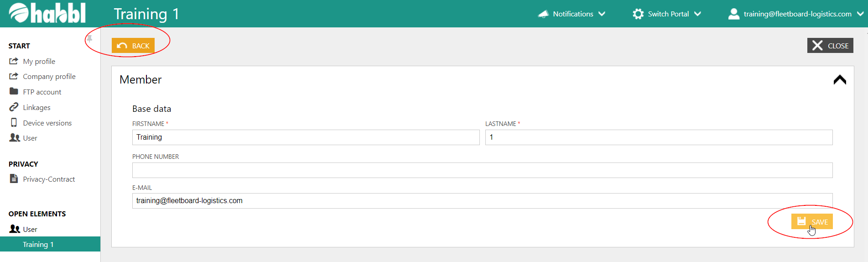The height and width of the screenshot is (262, 868).
Task: Click the User icon under START
Action: (x=15, y=138)
